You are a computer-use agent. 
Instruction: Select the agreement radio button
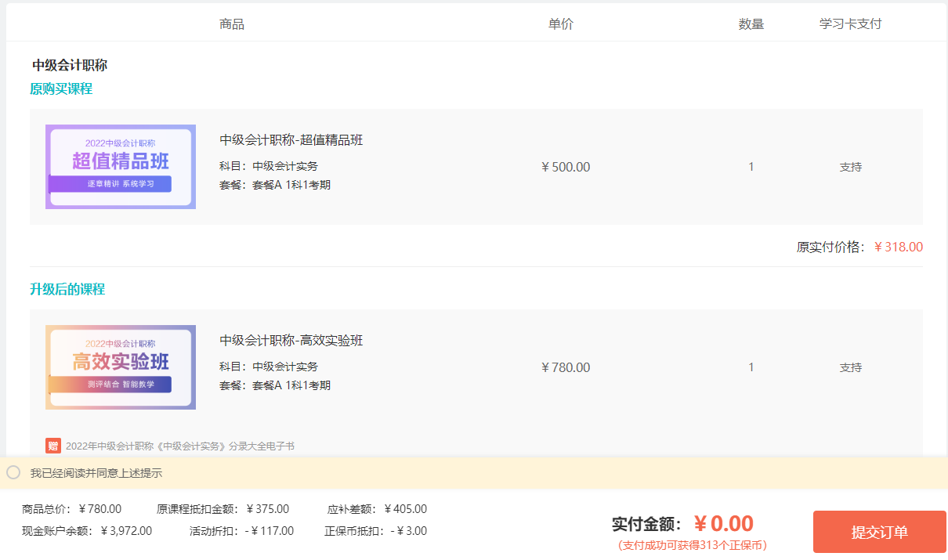(13, 472)
